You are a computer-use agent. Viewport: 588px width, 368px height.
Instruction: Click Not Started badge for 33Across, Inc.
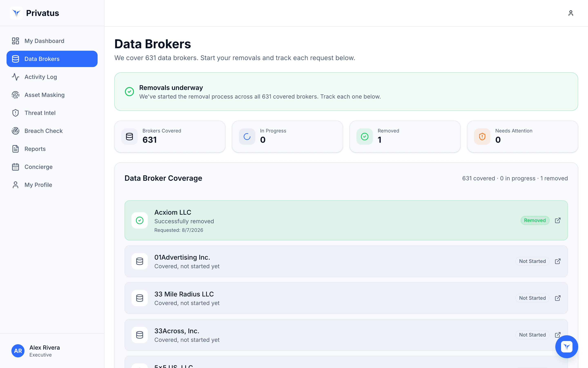[x=532, y=335]
